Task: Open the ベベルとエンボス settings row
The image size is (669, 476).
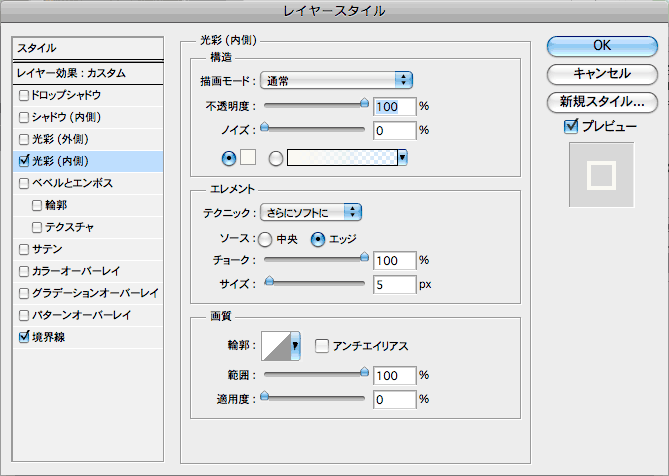Action: tap(88, 183)
